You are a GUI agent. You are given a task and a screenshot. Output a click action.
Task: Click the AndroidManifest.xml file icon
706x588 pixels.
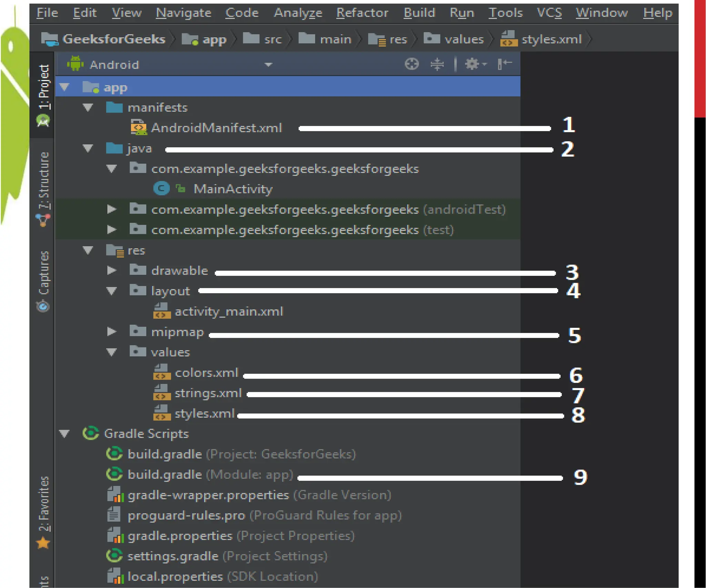coord(139,128)
